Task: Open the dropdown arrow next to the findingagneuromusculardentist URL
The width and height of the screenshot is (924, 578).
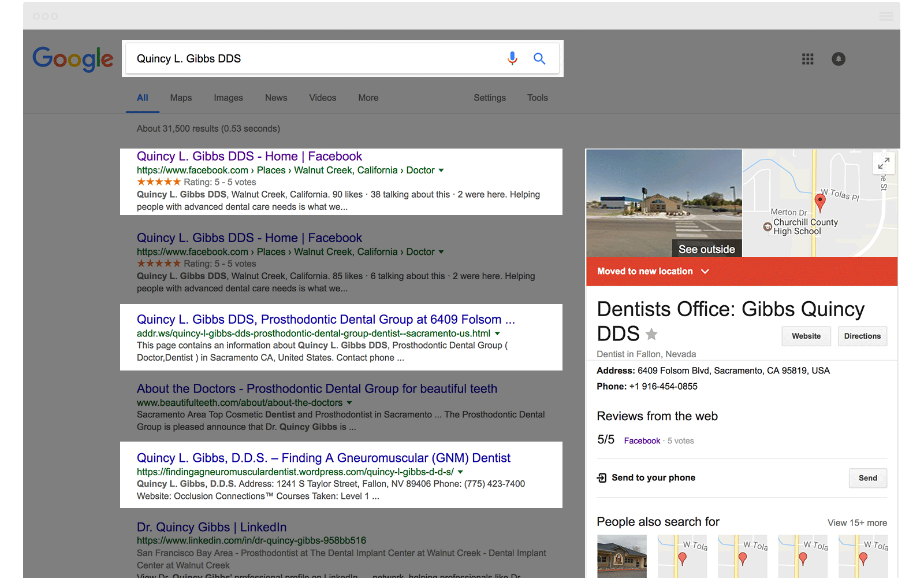Action: [x=460, y=472]
